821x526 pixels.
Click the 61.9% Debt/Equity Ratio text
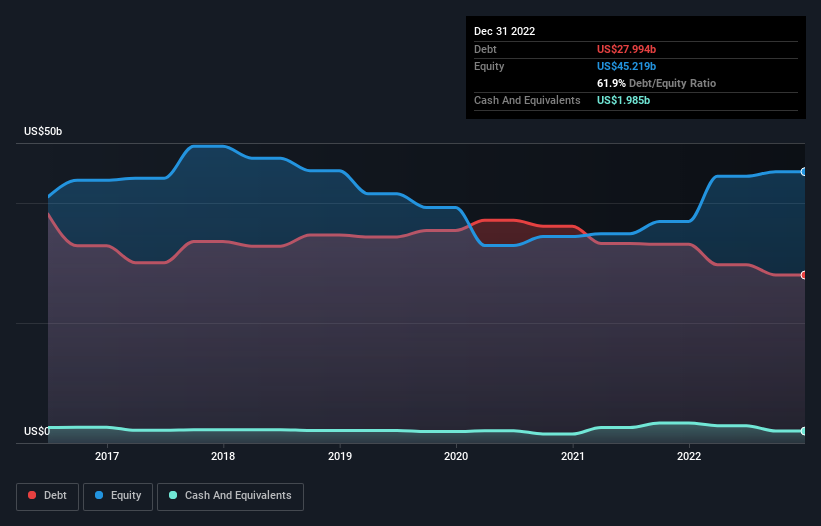[657, 83]
